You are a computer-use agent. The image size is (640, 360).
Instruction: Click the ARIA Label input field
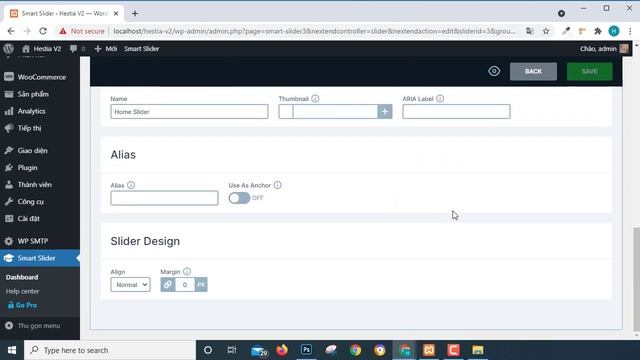[456, 111]
